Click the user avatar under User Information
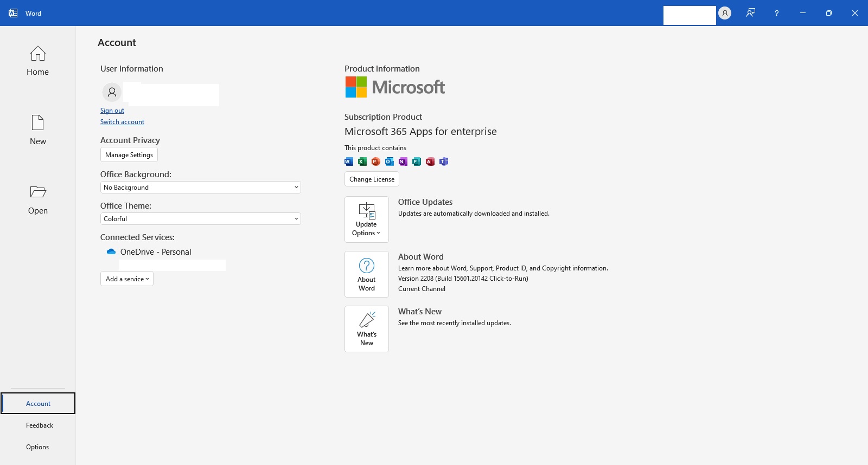 click(x=112, y=92)
